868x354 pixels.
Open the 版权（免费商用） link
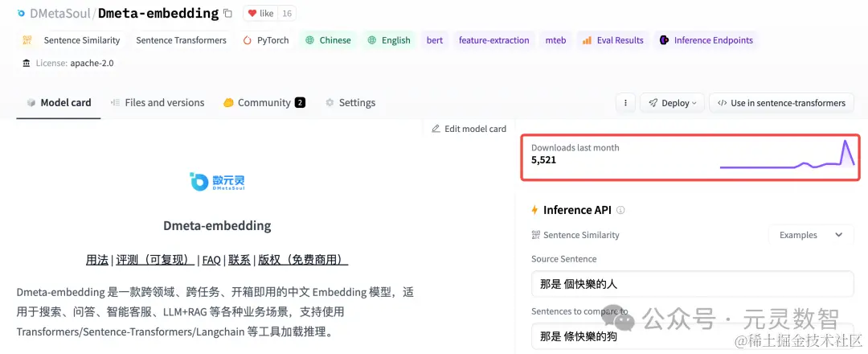point(303,260)
